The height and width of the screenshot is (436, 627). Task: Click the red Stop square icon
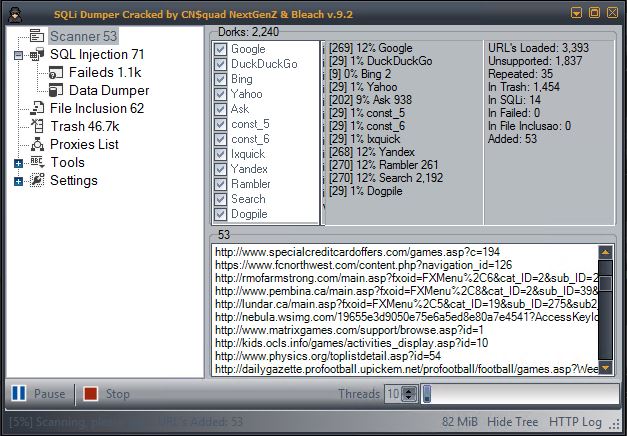(x=91, y=393)
